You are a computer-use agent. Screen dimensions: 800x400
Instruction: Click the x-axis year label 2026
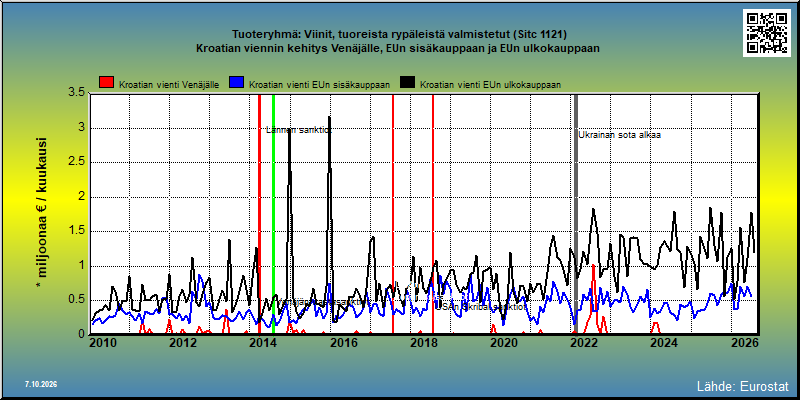745,343
